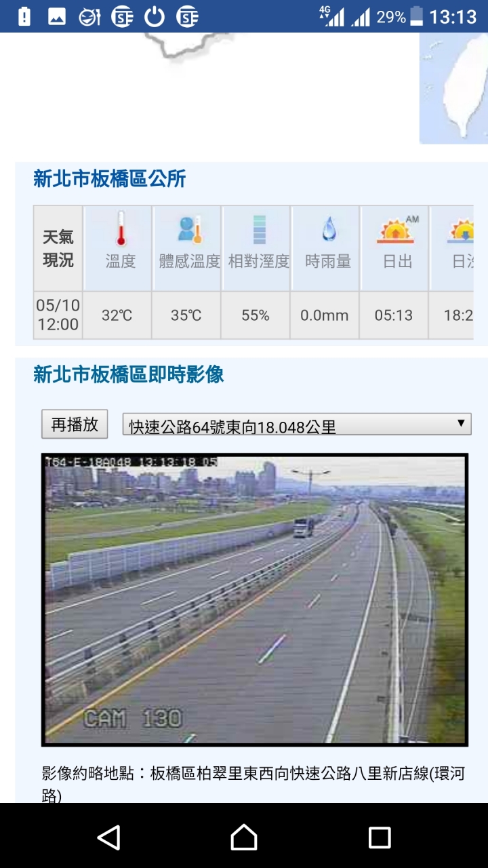Tap the Android back navigation button
Viewport: 488px width, 868px height.
click(108, 837)
